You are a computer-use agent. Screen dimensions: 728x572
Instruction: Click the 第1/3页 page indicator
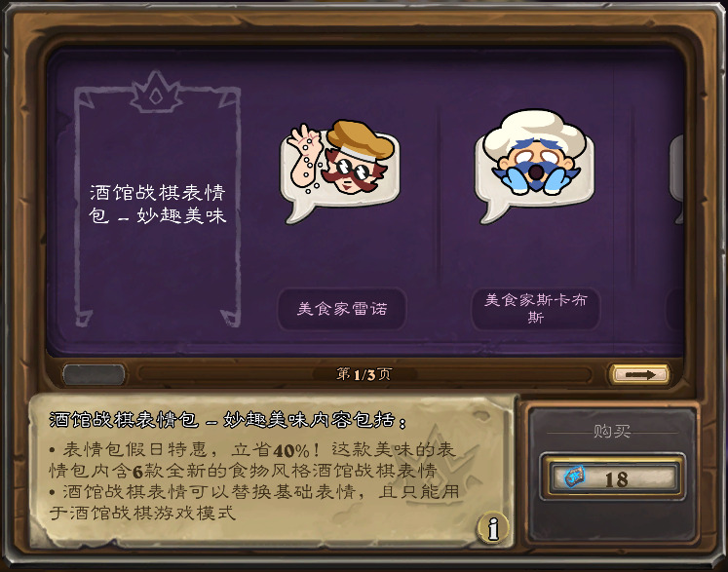tap(364, 374)
